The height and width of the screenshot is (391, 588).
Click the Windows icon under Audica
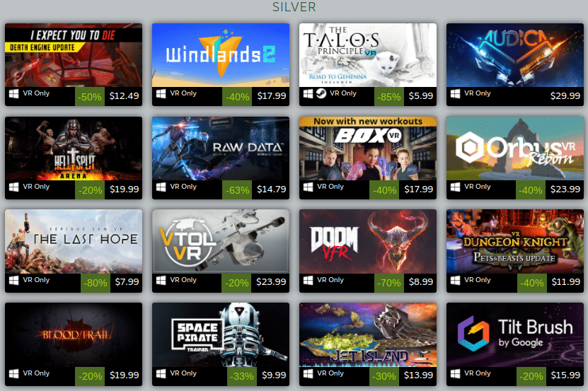[x=455, y=94]
